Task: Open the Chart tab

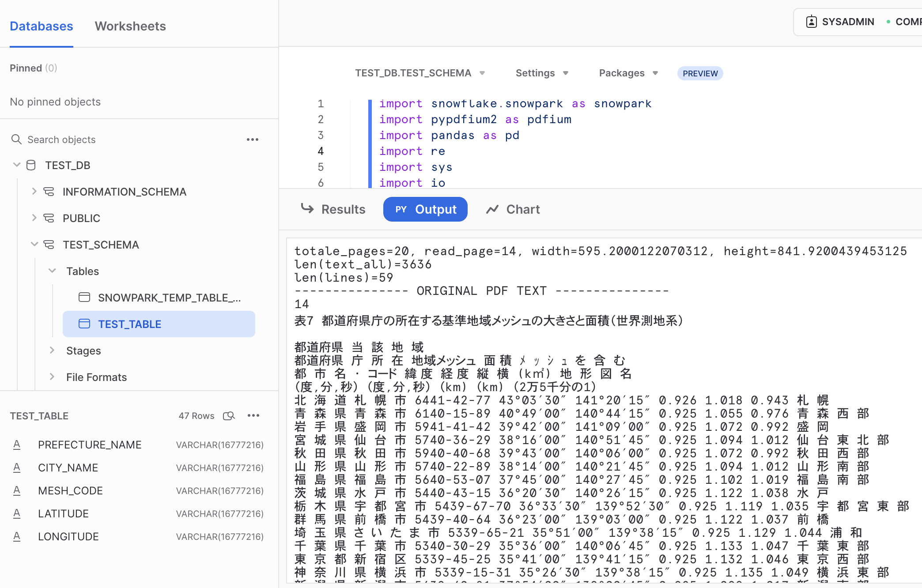Action: pyautogui.click(x=522, y=209)
